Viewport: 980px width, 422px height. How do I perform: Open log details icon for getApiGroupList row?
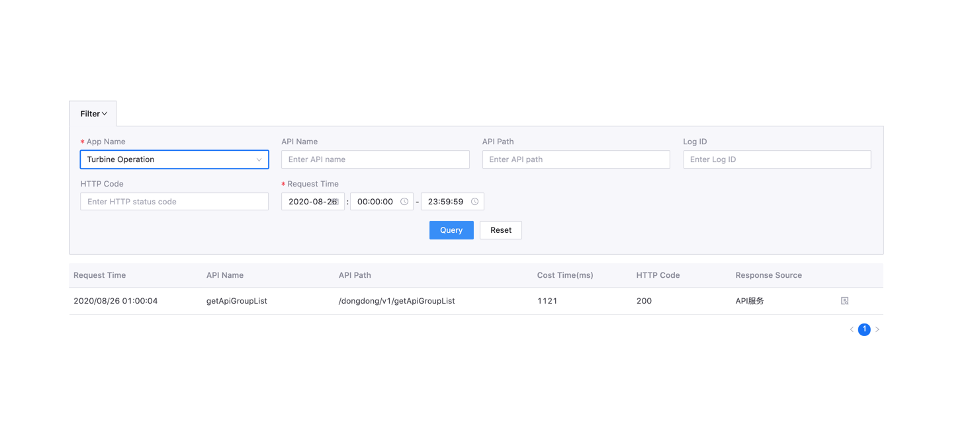[x=844, y=301]
